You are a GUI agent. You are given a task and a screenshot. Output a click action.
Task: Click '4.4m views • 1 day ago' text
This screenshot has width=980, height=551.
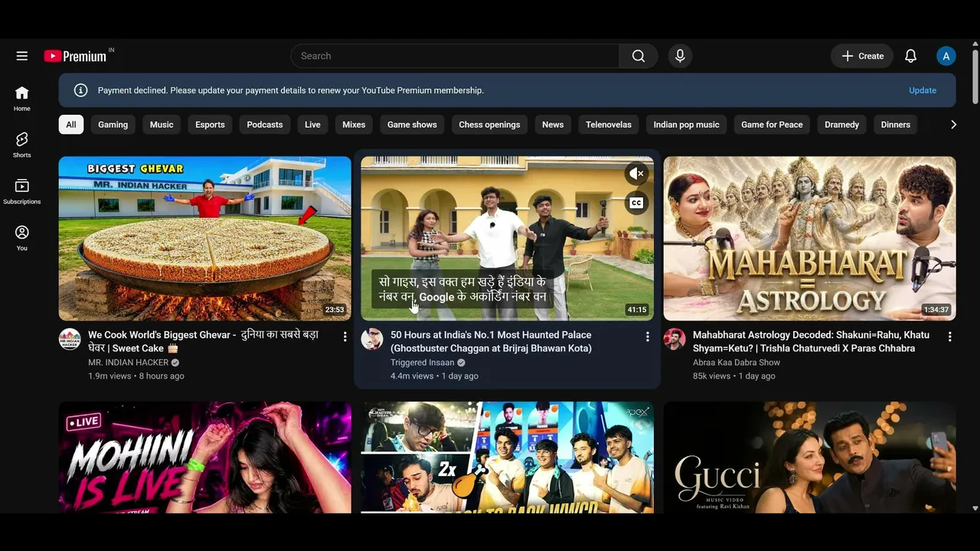click(x=434, y=377)
